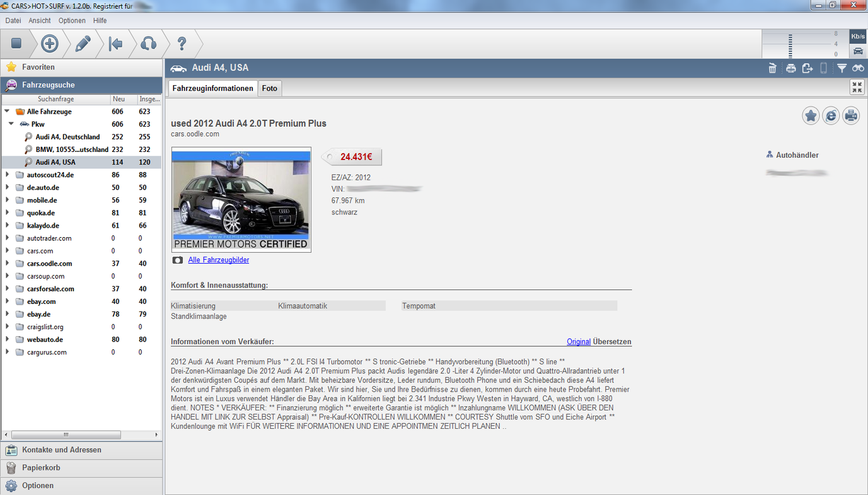Open the Optionen panel in the sidebar

point(81,486)
